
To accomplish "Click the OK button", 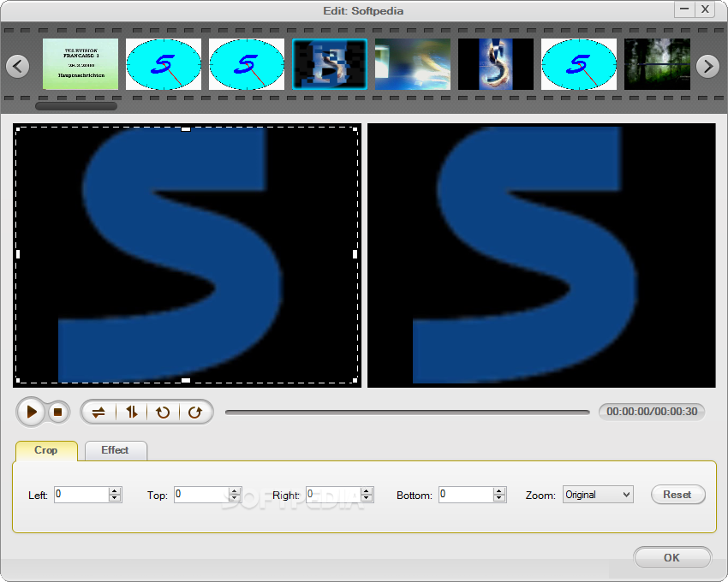I will click(x=671, y=557).
